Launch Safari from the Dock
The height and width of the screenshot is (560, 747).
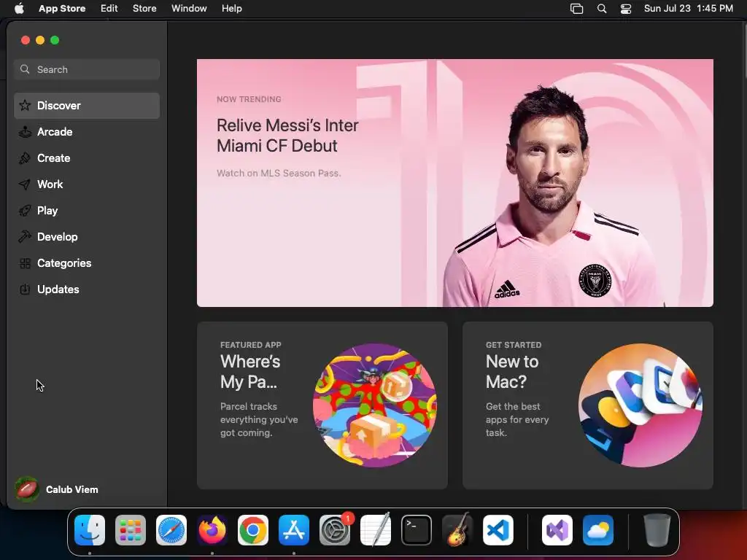tap(171, 530)
